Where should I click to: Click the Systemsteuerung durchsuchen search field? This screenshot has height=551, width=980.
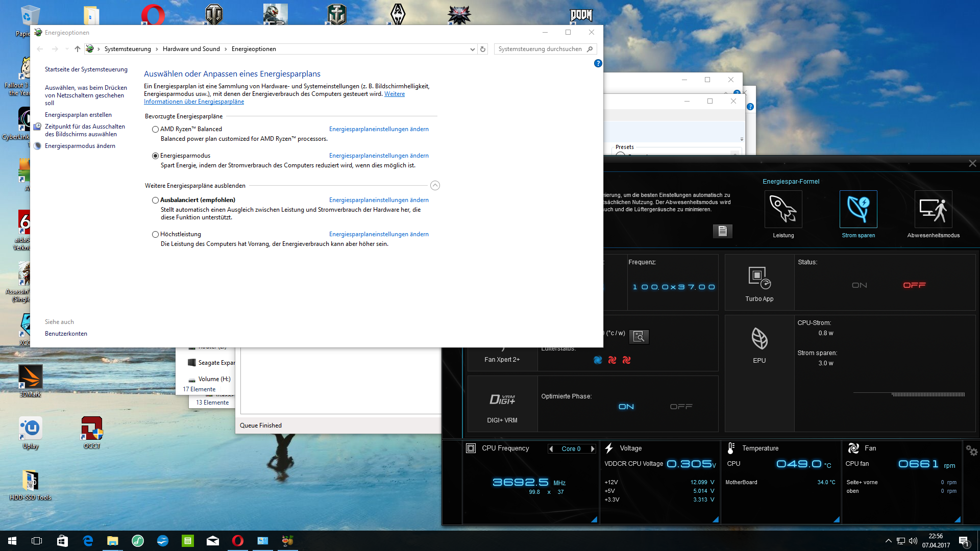coord(540,49)
